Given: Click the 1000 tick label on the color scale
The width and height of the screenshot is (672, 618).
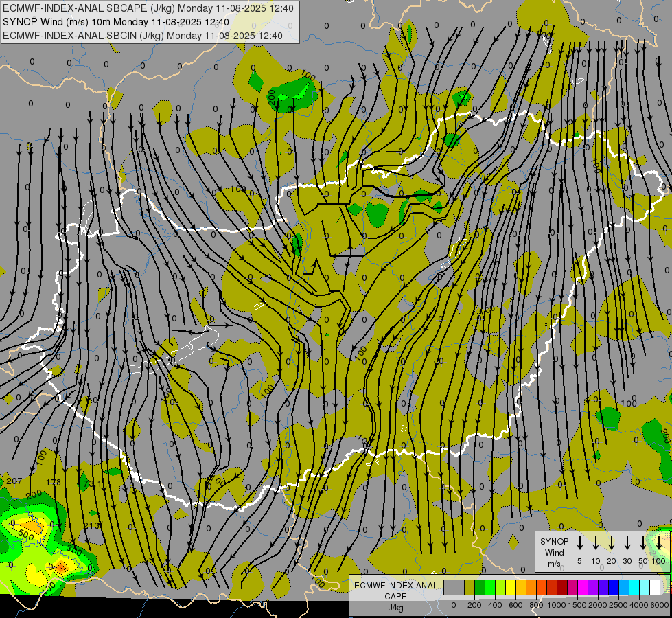Looking at the screenshot, I should 557,605.
